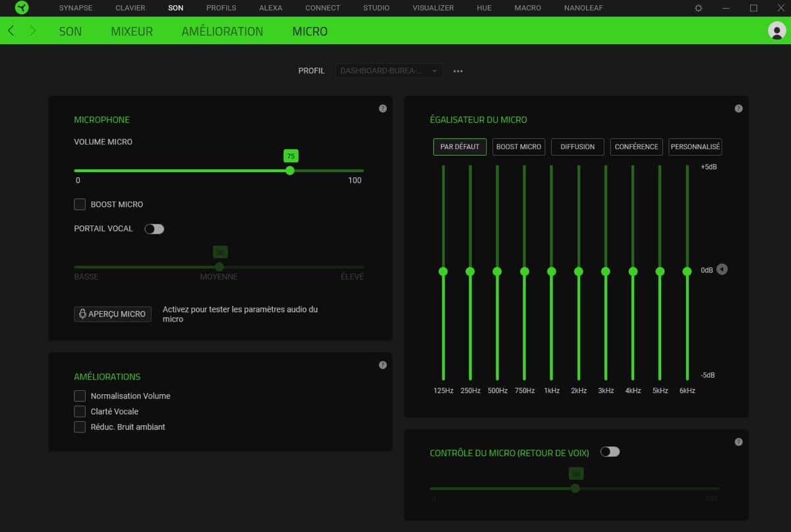Go back with the left arrow

11,31
